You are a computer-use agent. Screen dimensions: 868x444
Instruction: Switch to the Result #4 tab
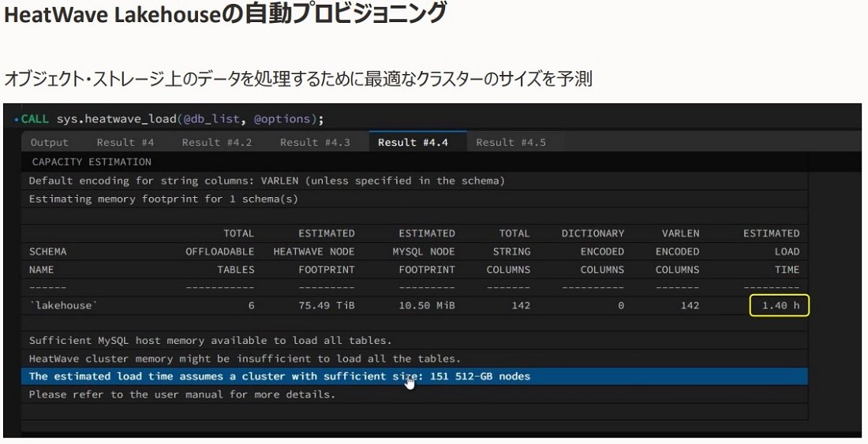(125, 142)
